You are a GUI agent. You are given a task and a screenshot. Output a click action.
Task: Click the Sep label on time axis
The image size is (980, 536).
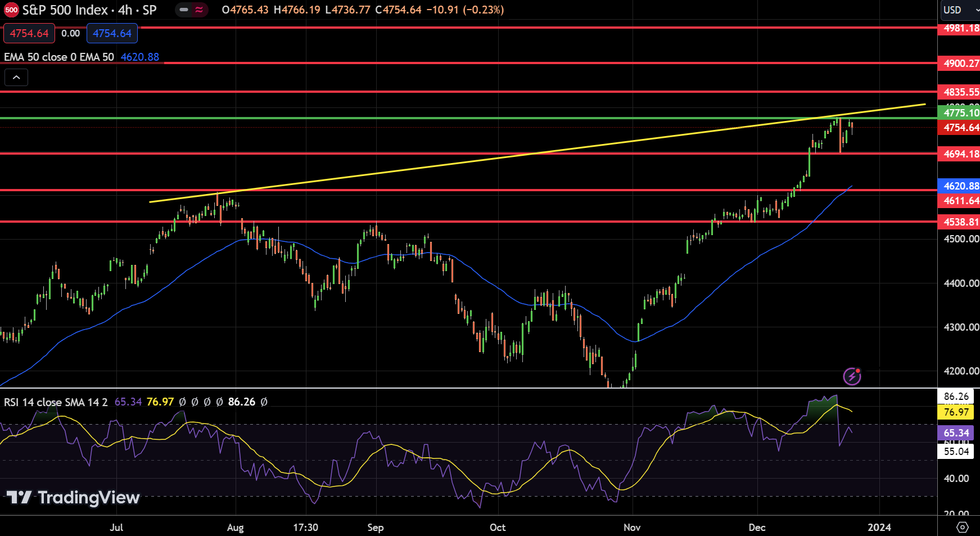click(376, 527)
